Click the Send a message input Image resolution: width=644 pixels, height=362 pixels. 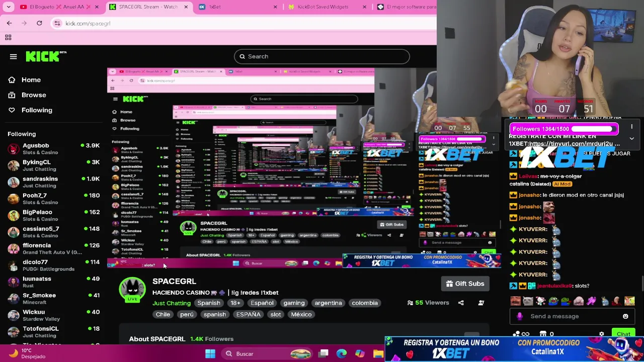[x=572, y=316]
